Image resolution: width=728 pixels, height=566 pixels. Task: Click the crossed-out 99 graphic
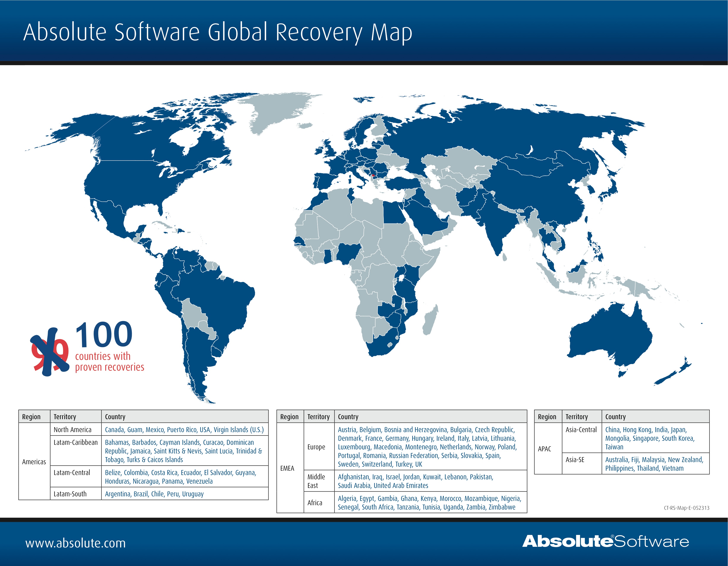(x=50, y=353)
